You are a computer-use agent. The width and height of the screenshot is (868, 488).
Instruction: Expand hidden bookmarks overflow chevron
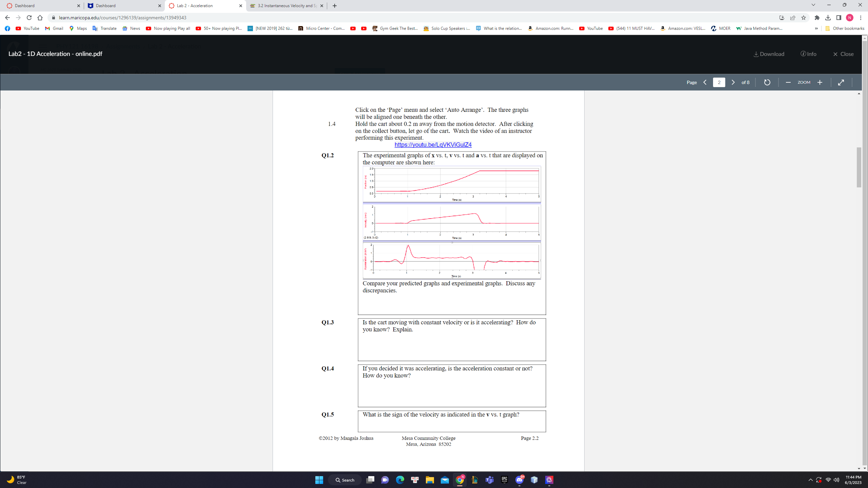pos(816,28)
